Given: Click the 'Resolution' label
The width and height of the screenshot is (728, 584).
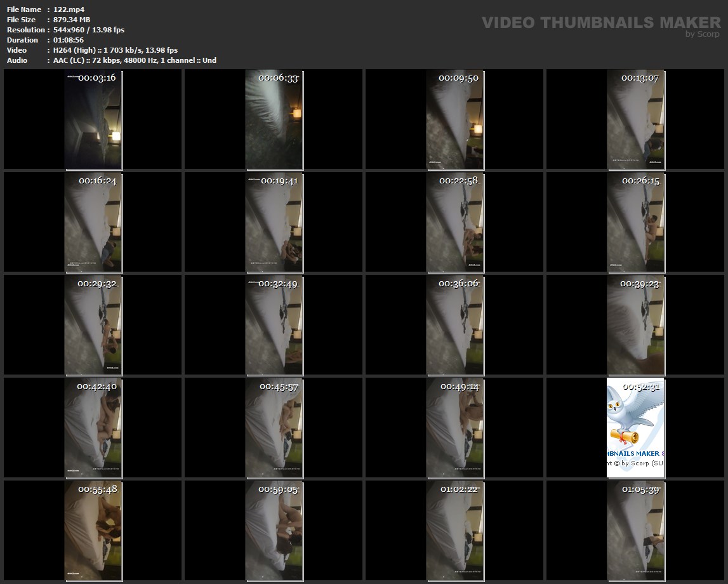Looking at the screenshot, I should pyautogui.click(x=25, y=30).
